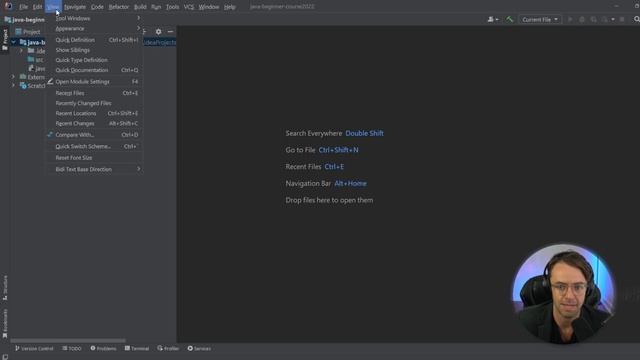Open the Version Control tool window
This screenshot has width=640, height=360.
(x=34, y=349)
